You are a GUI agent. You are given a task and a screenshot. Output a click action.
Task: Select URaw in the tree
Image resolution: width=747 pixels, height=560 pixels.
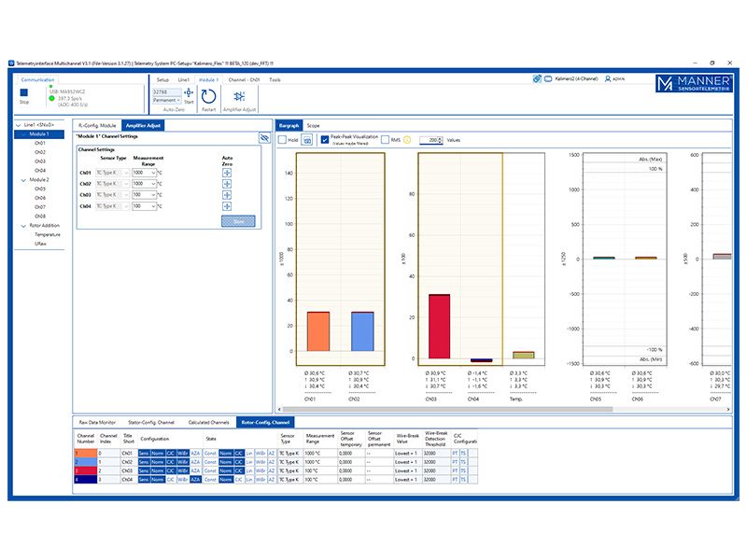click(x=40, y=244)
